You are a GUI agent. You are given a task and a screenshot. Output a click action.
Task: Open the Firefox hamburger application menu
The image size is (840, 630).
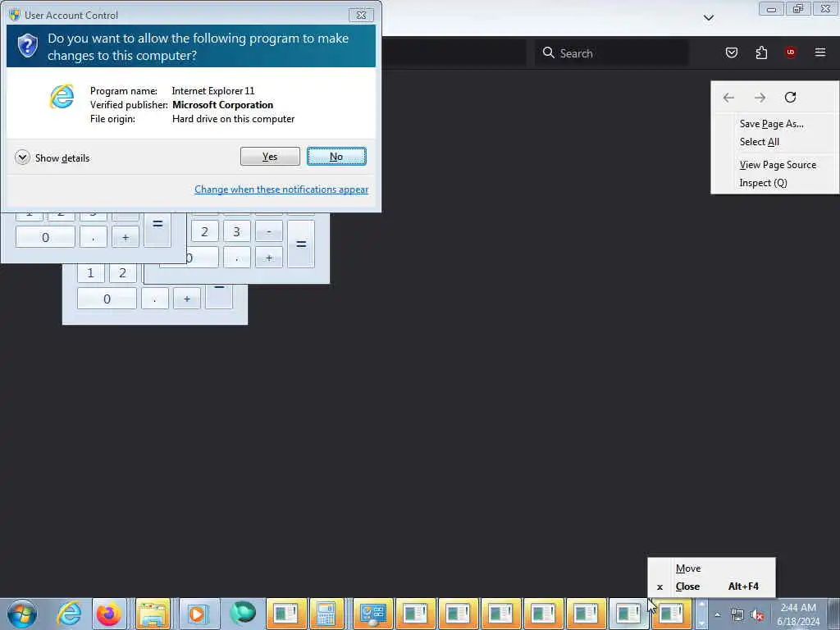click(x=819, y=52)
